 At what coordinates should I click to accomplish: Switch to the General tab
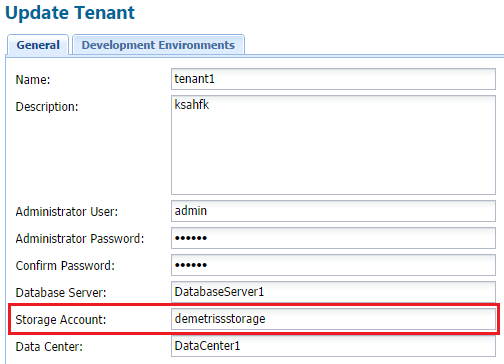(38, 45)
